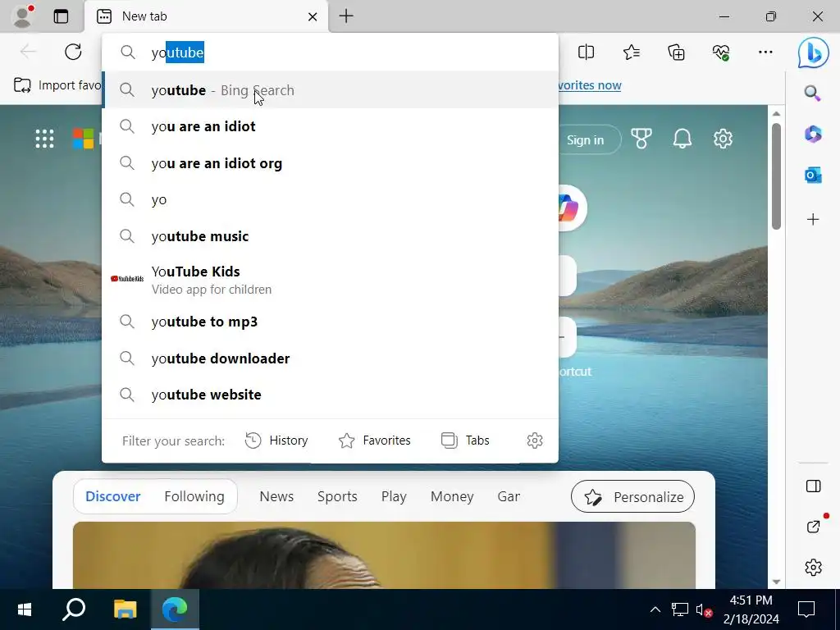This screenshot has width=840, height=630.
Task: Open the sidebar settings gear icon
Action: pyautogui.click(x=813, y=568)
